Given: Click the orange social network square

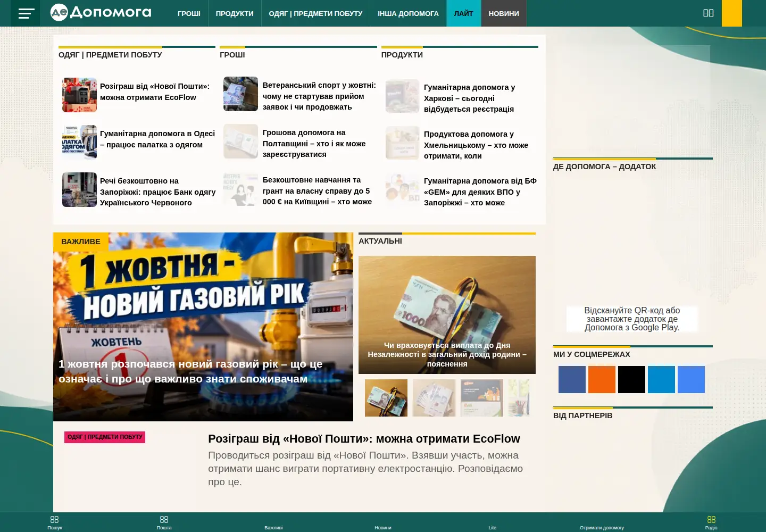Looking at the screenshot, I should (602, 379).
